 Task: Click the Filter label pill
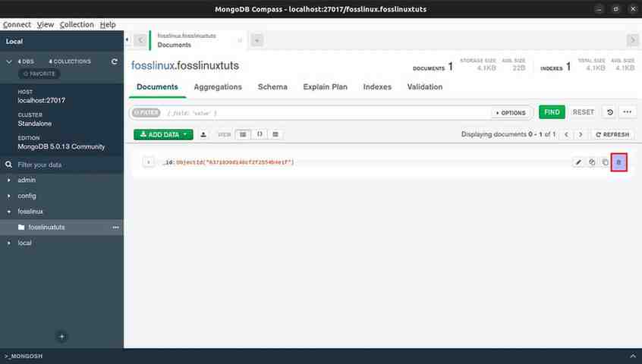[x=146, y=112]
